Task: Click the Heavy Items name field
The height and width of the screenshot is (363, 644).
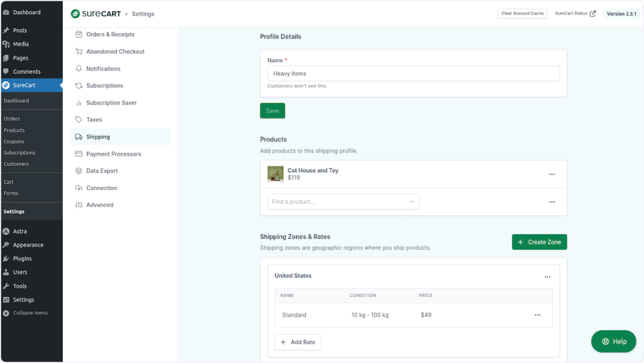Action: (413, 74)
